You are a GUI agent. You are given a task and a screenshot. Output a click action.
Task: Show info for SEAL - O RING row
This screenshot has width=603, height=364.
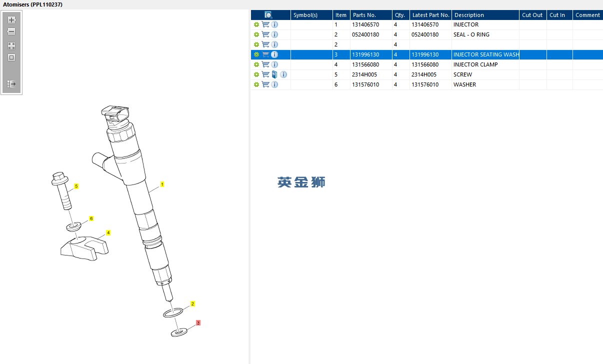(274, 34)
